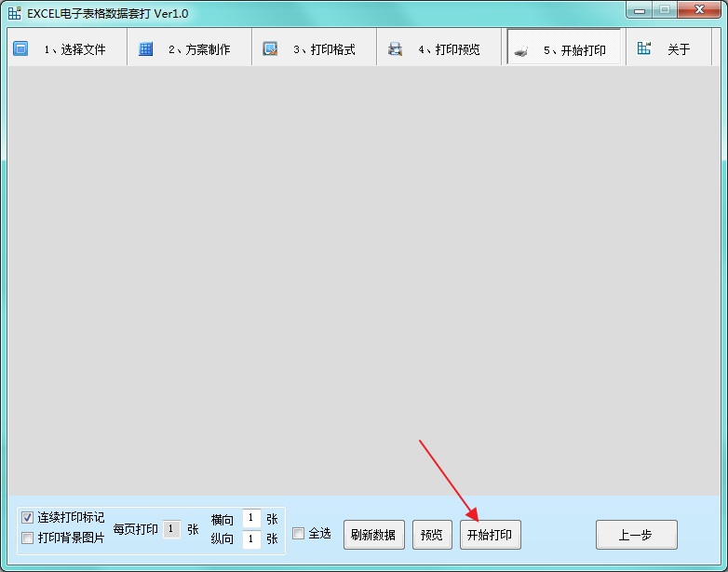Click the blue grid scheme icon

coord(145,48)
